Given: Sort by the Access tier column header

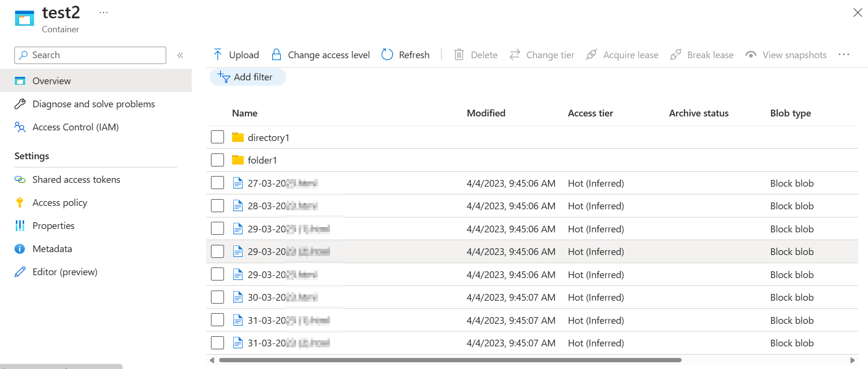Looking at the screenshot, I should click(590, 113).
